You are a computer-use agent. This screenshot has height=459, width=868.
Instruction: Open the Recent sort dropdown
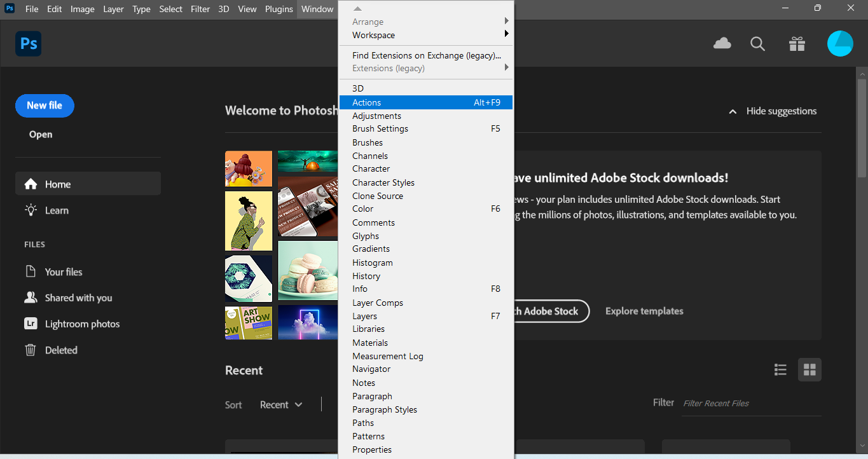281,405
